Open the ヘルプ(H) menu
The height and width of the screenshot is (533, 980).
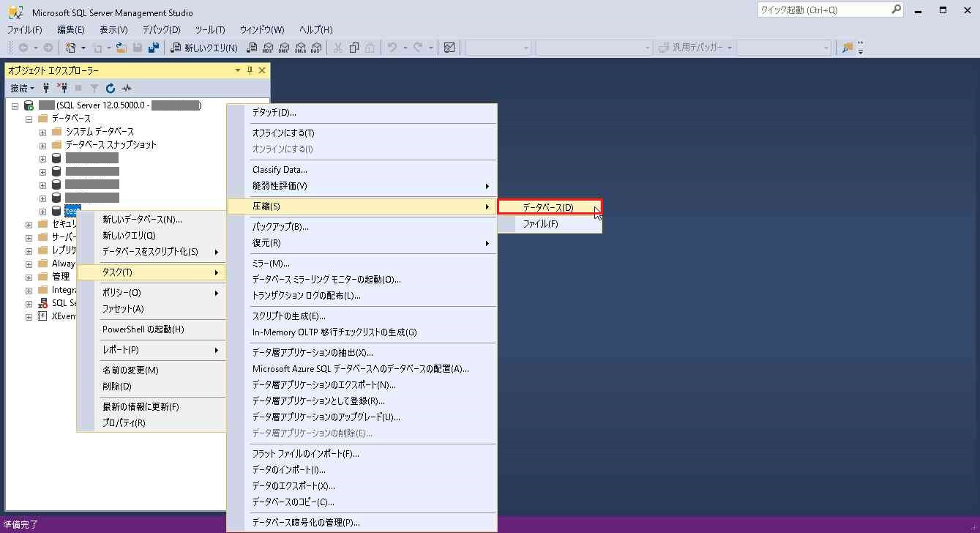tap(315, 29)
